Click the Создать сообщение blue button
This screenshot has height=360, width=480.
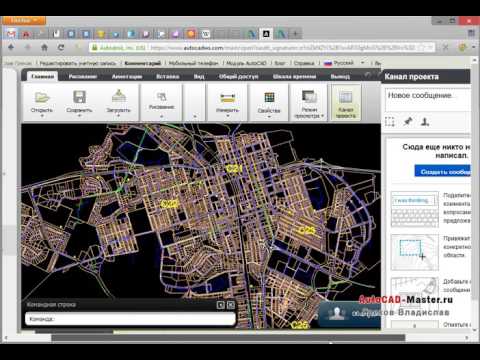click(x=443, y=172)
